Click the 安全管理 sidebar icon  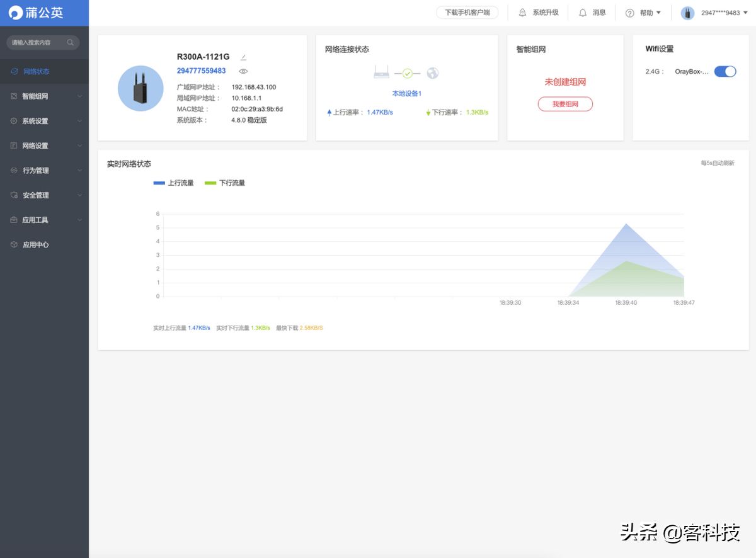(x=14, y=195)
